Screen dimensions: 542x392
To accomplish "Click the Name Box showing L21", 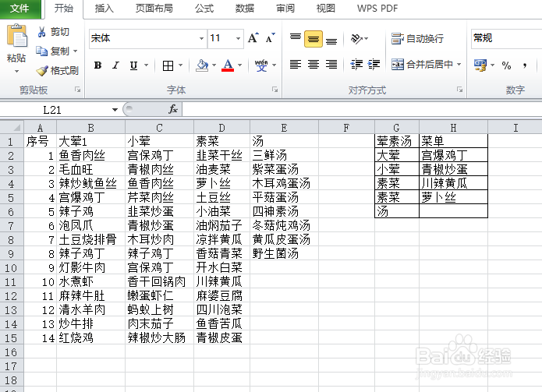I will 51,110.
